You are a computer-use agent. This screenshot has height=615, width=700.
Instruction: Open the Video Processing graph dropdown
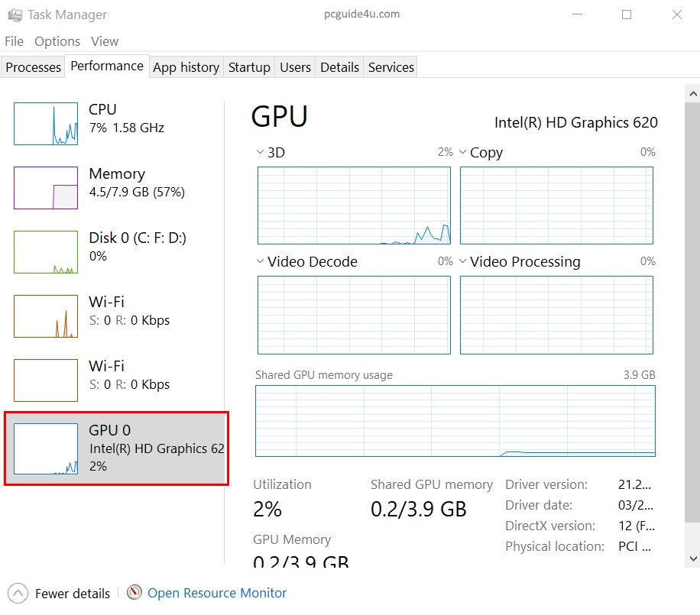point(463,262)
